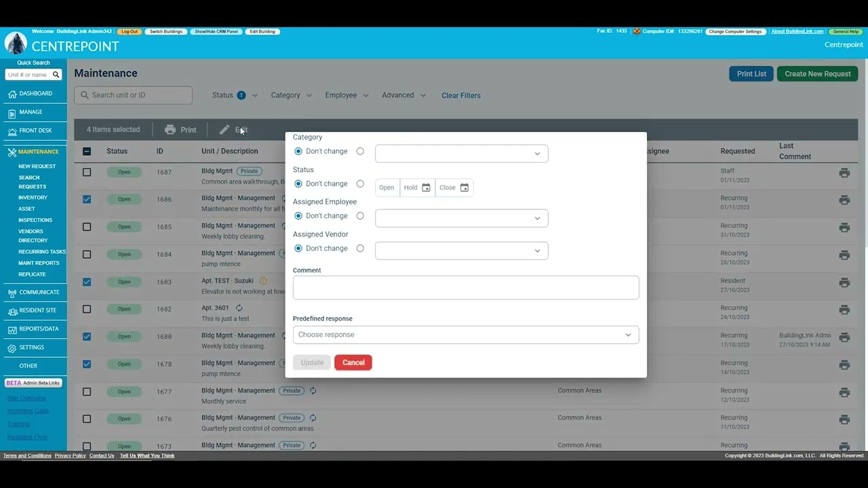Click the Resident Site icon
The image size is (868, 488).
click(x=12, y=311)
